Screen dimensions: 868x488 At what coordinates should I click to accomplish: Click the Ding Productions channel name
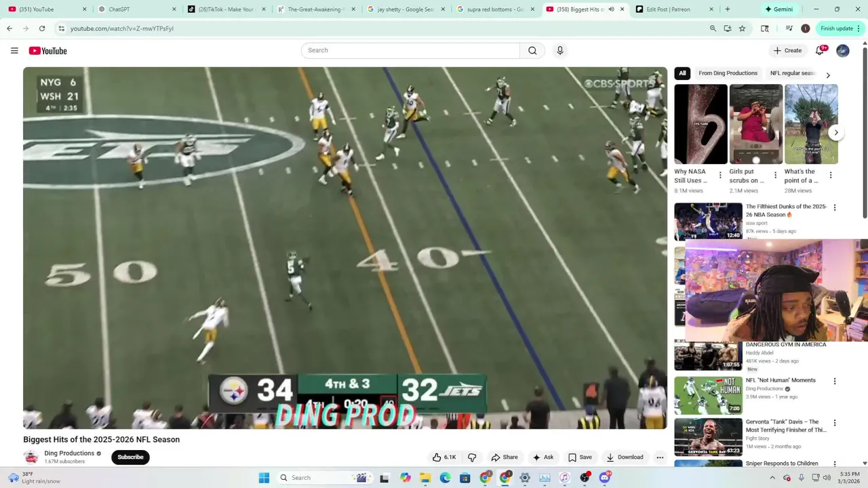click(69, 453)
